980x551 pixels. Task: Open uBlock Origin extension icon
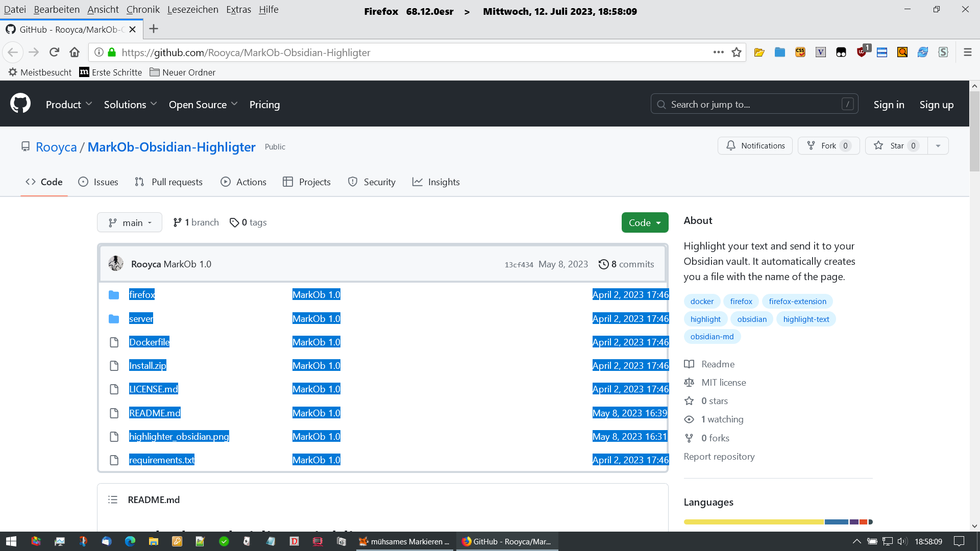pyautogui.click(x=862, y=52)
